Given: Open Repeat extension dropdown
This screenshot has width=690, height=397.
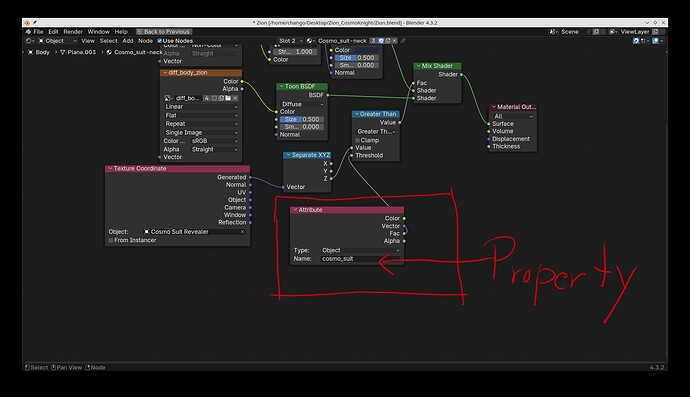Looking at the screenshot, I should point(202,124).
